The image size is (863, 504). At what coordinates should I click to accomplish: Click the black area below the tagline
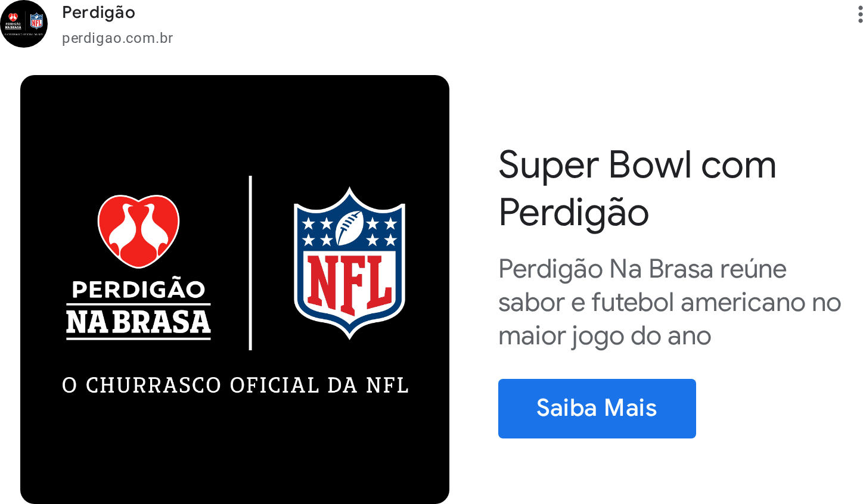click(x=235, y=450)
